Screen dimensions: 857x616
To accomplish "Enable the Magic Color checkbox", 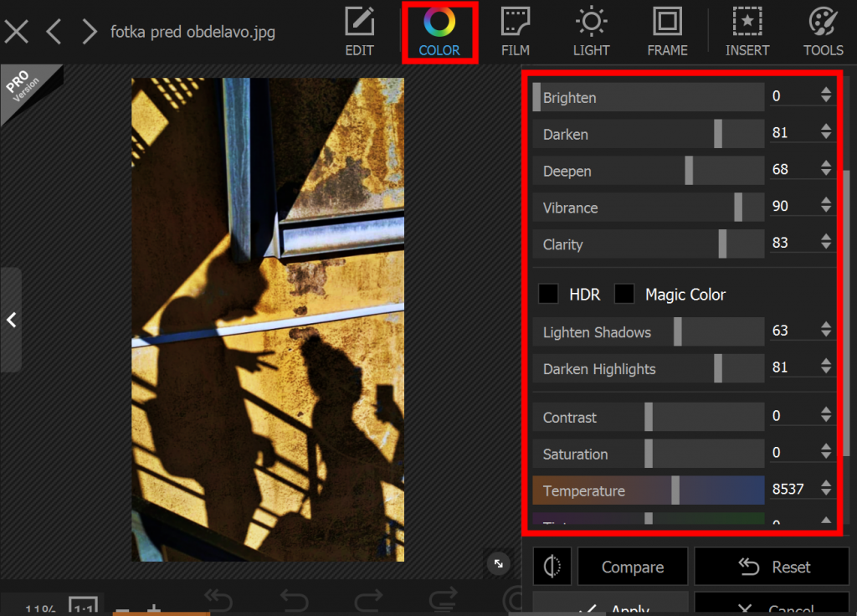I will coord(624,294).
